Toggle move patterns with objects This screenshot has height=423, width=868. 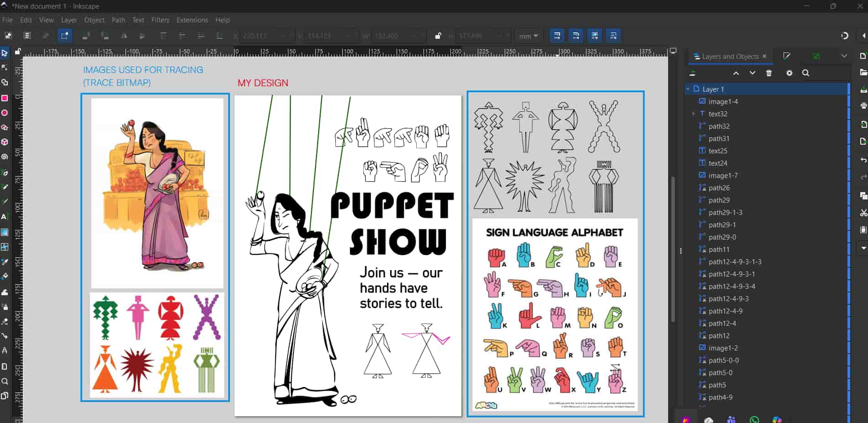click(x=613, y=36)
